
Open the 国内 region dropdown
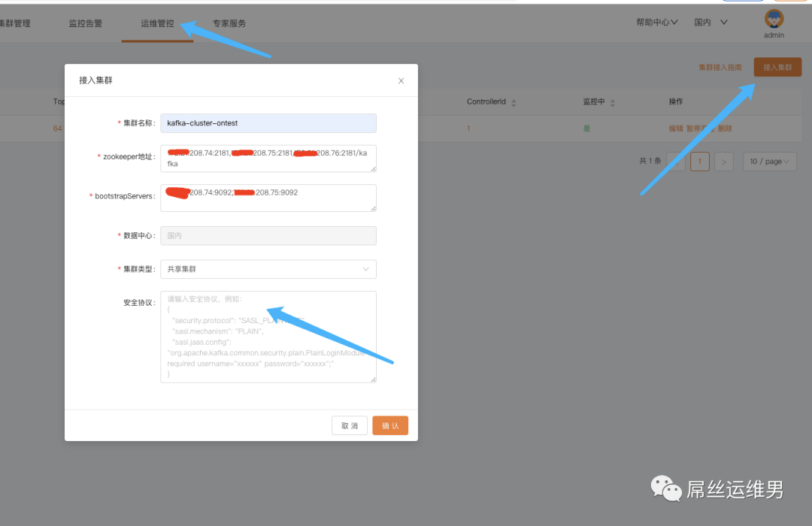[x=711, y=23]
